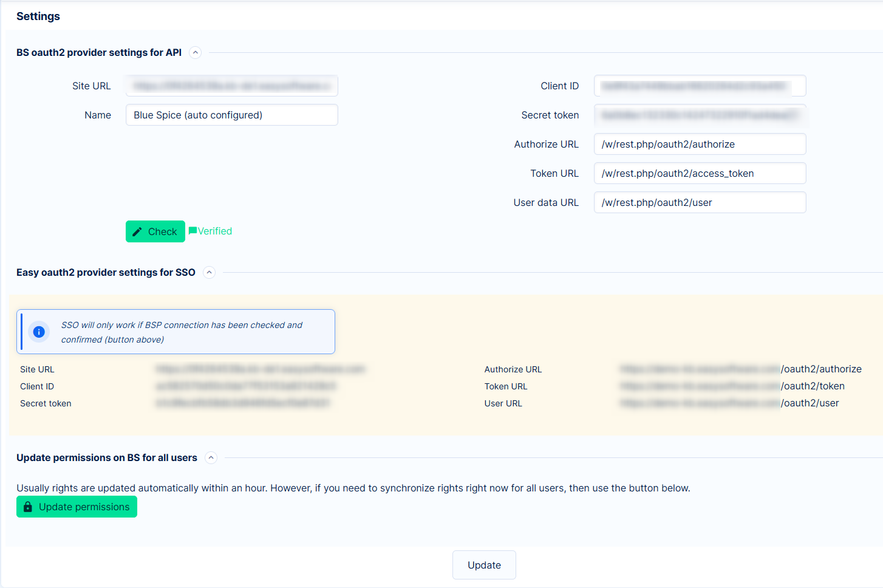Viewport: 883px width, 588px height.
Task: Click 'Update permissions on BS for all users' heading
Action: [107, 458]
